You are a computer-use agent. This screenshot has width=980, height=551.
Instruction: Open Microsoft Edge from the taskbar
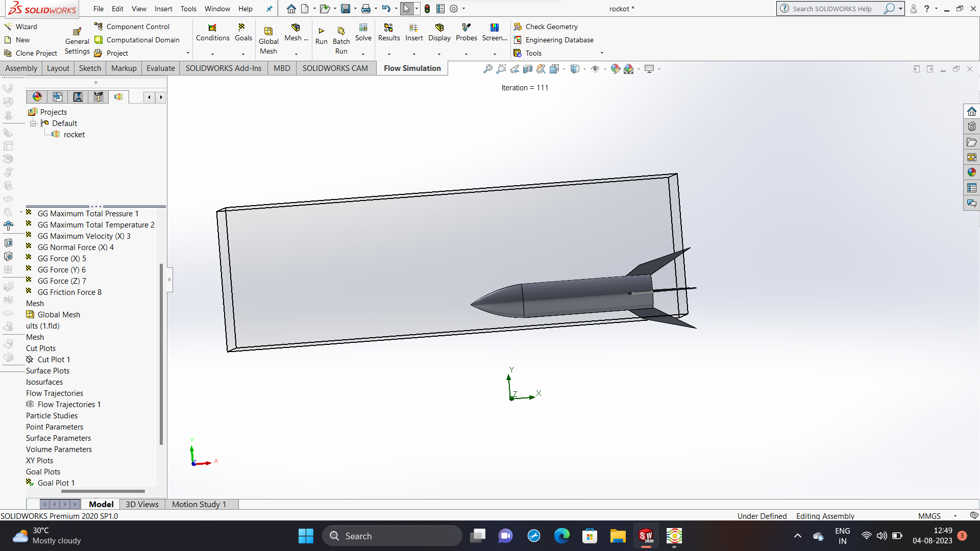click(561, 536)
